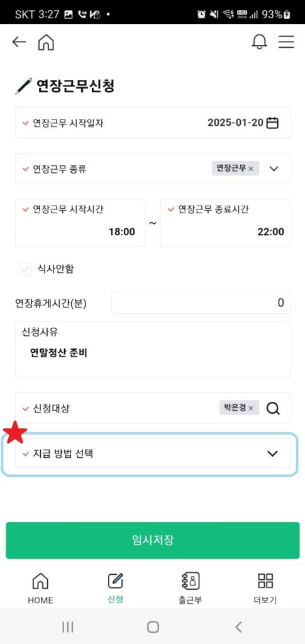Select the 연장근무 시작시간 field
This screenshot has height=644, width=305.
pos(80,223)
